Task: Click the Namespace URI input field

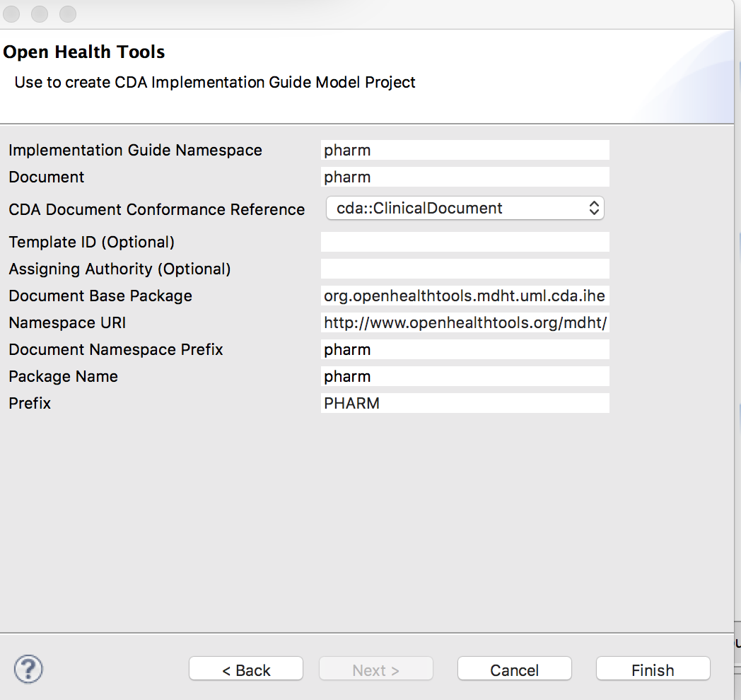Action: (x=465, y=322)
